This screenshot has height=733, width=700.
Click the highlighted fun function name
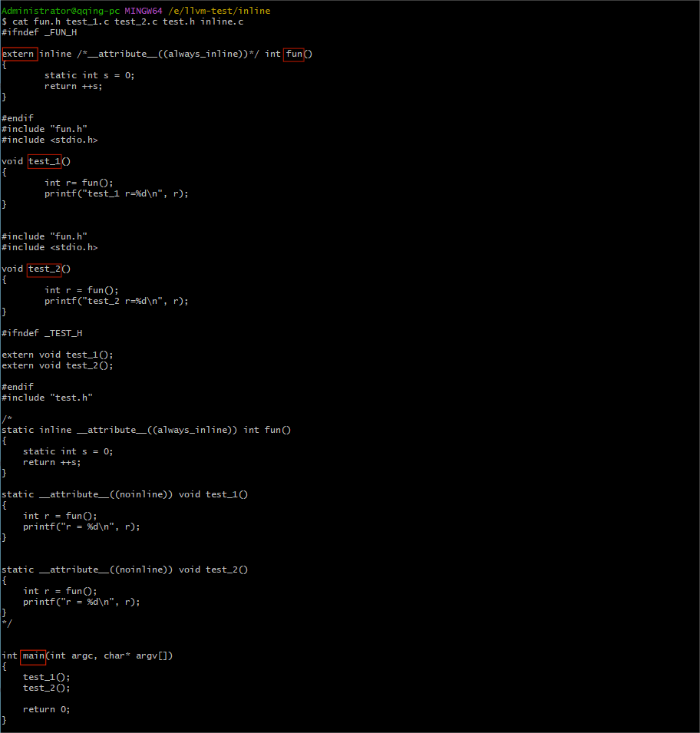coord(294,54)
